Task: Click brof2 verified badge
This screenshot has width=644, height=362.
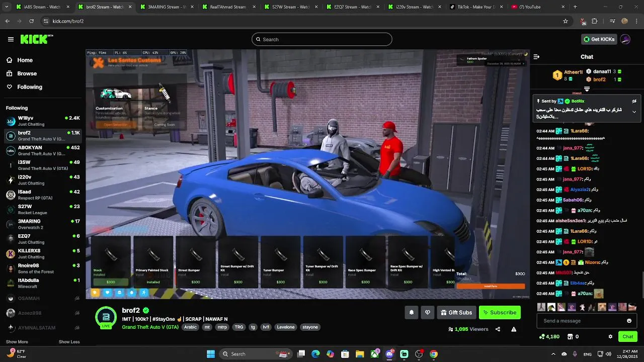Action: pyautogui.click(x=146, y=310)
